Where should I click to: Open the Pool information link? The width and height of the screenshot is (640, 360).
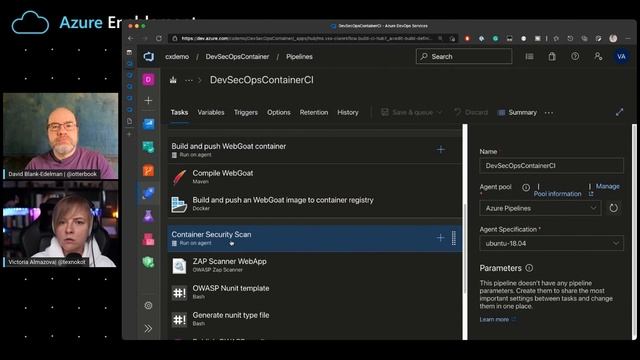557,194
